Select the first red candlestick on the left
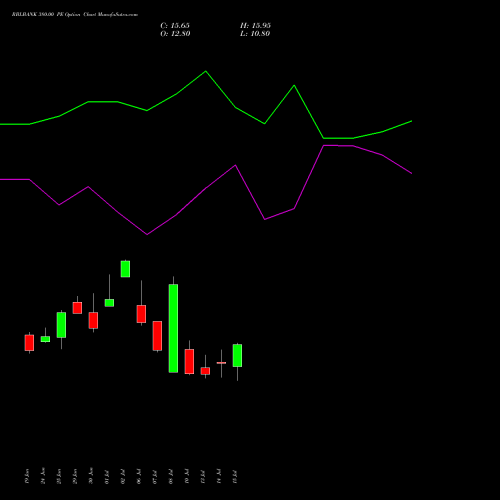500x500 pixels. pyautogui.click(x=29, y=343)
